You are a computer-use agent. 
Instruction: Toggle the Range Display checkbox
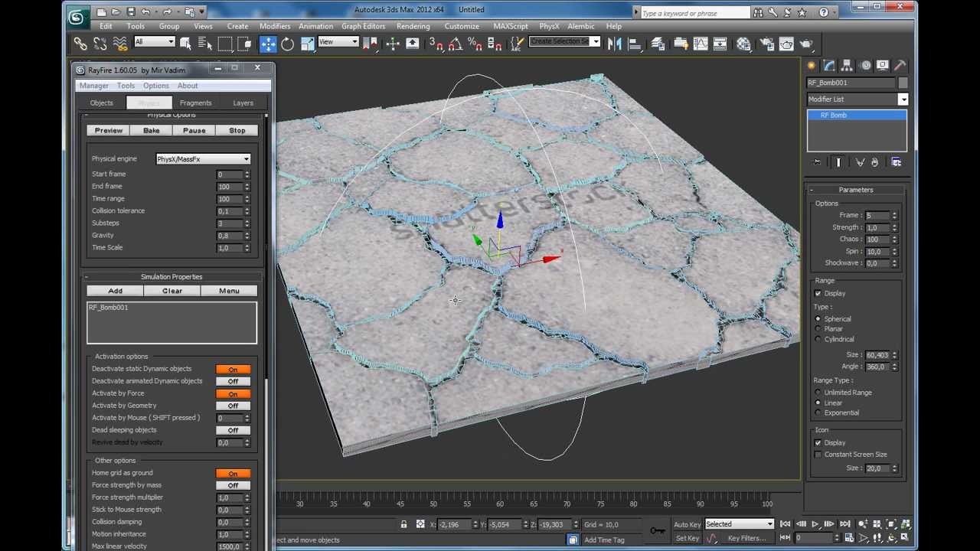pyautogui.click(x=818, y=294)
